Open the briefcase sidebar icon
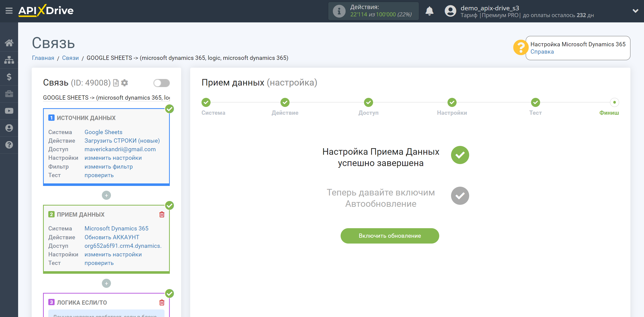The image size is (644, 317). [x=9, y=94]
